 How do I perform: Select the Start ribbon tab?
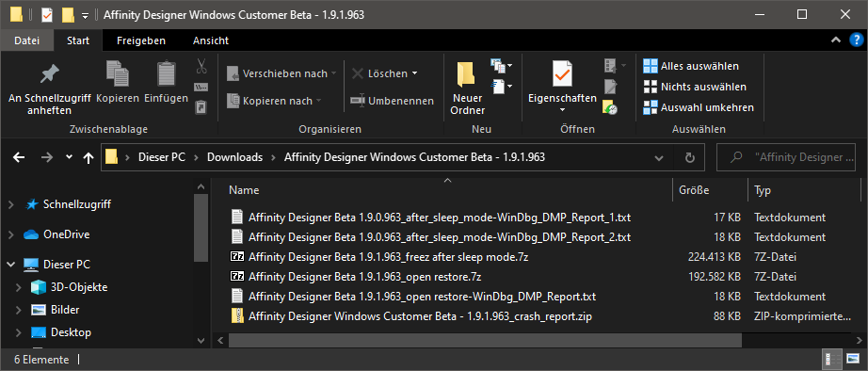tap(78, 40)
